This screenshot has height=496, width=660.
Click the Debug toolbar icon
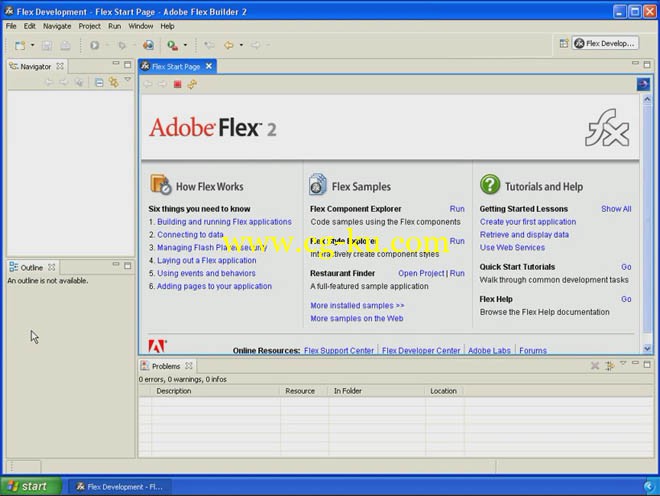point(122,45)
